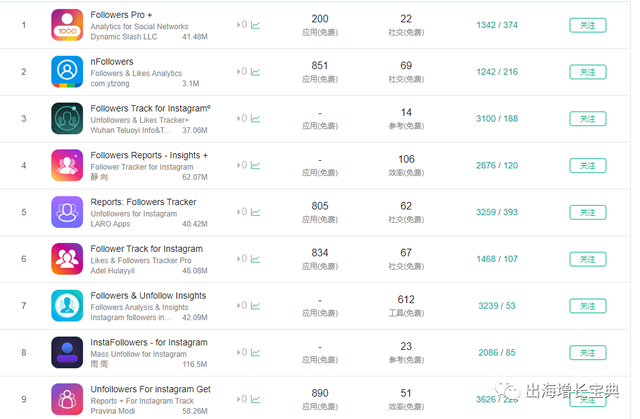Image resolution: width=640 pixels, height=419 pixels.
Task: Open Followers Track for Instagram app icon
Action: (x=67, y=118)
